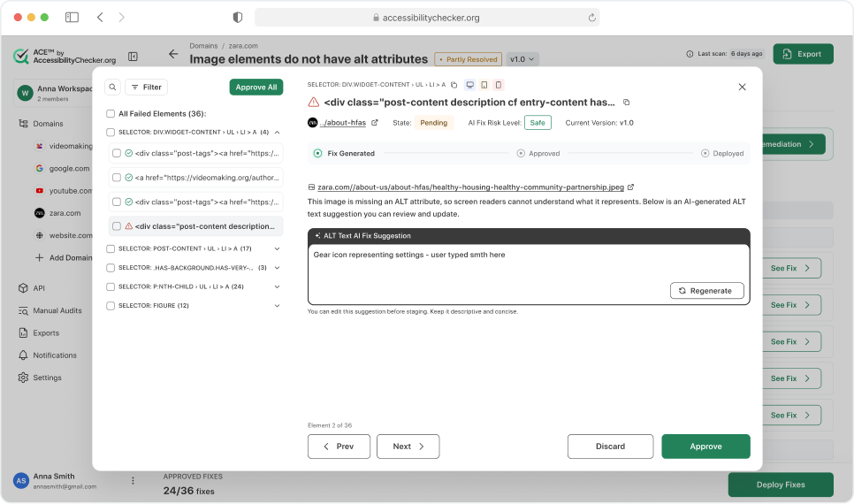Open the search in failed elements panel
Screen dimensions: 854x504
(112, 88)
